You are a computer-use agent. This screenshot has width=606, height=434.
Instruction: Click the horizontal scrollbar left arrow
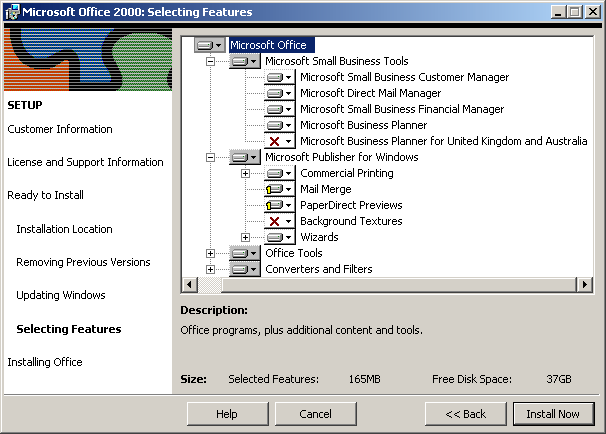pyautogui.click(x=189, y=285)
